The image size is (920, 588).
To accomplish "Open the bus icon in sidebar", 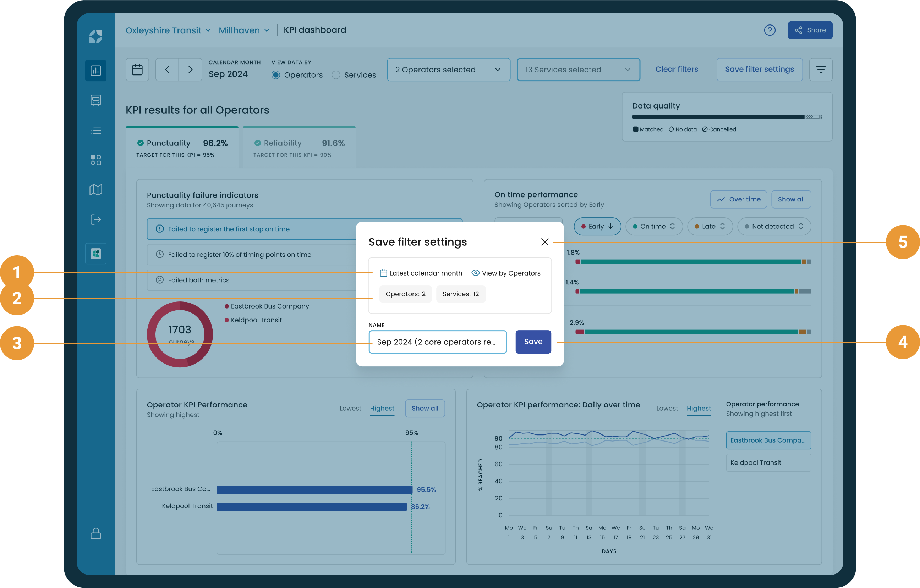I will click(95, 100).
